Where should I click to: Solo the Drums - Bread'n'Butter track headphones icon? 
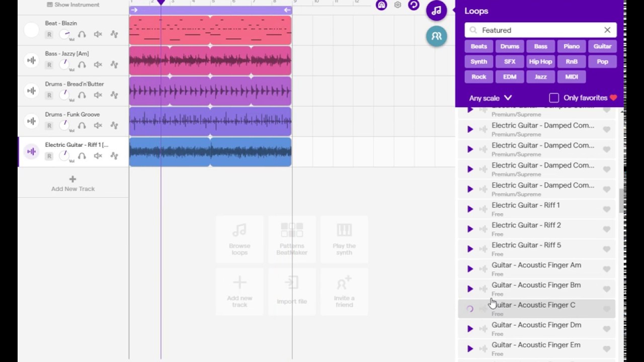pyautogui.click(x=82, y=95)
